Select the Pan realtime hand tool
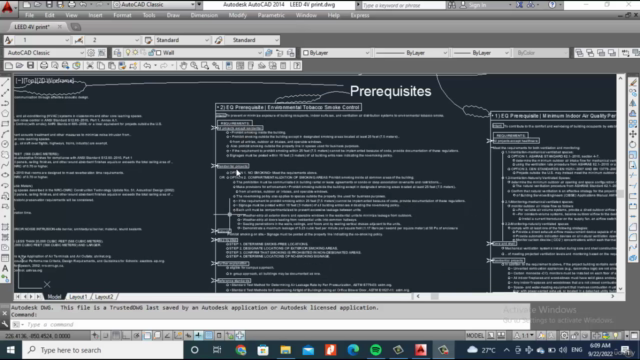Screen dimensions: 640x360 click(183, 66)
